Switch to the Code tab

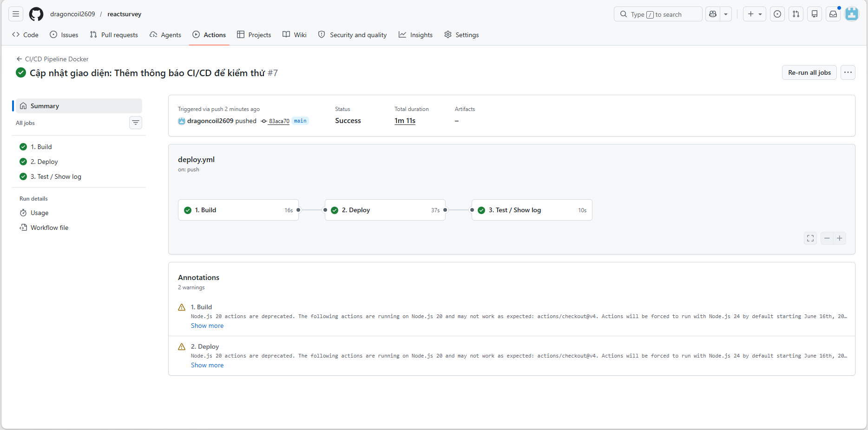click(x=26, y=35)
